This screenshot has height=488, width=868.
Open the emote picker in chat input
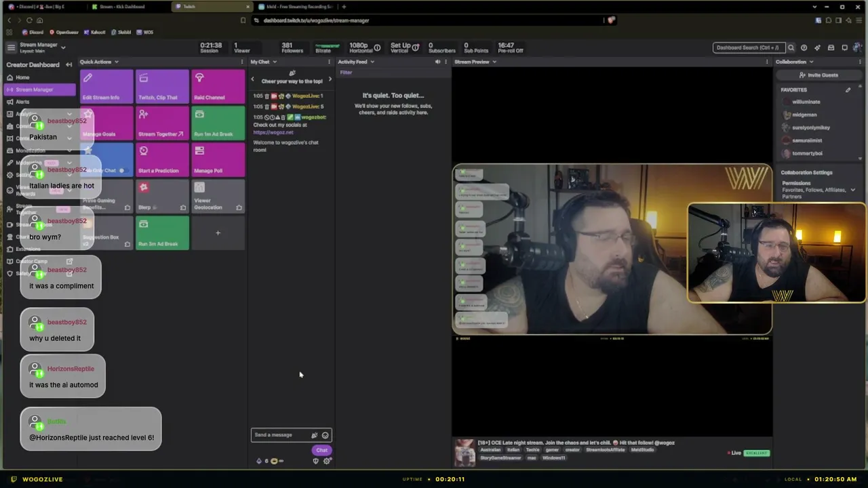click(x=325, y=435)
